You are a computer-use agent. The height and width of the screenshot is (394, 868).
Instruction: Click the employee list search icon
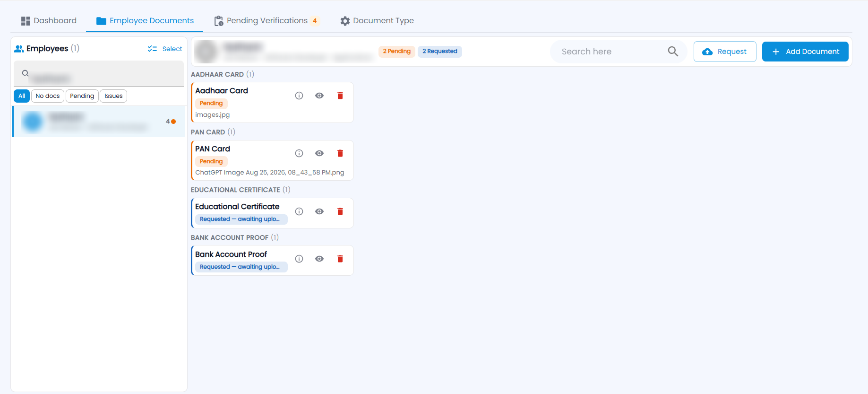[x=26, y=73]
